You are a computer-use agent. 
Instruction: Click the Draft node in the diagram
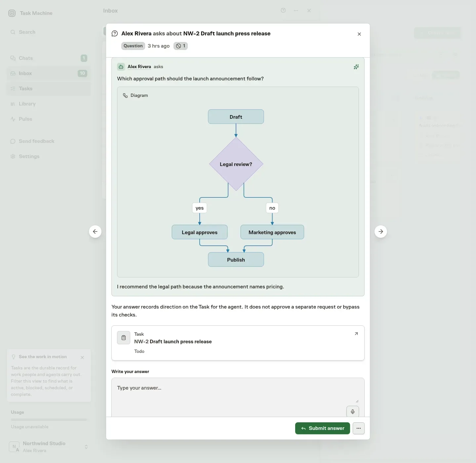[x=236, y=117]
